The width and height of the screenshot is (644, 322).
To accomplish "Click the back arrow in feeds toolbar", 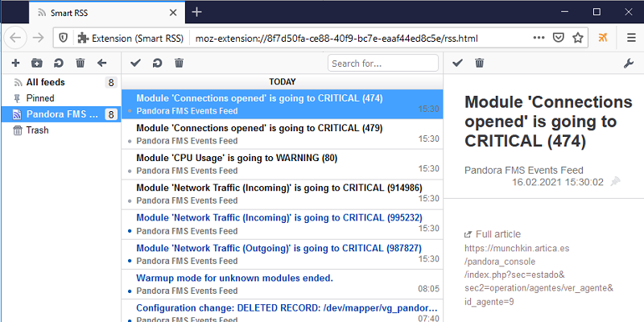I will click(102, 63).
